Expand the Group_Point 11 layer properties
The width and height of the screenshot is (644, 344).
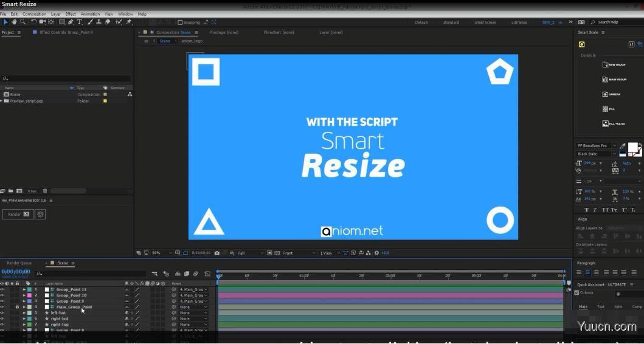24,289
